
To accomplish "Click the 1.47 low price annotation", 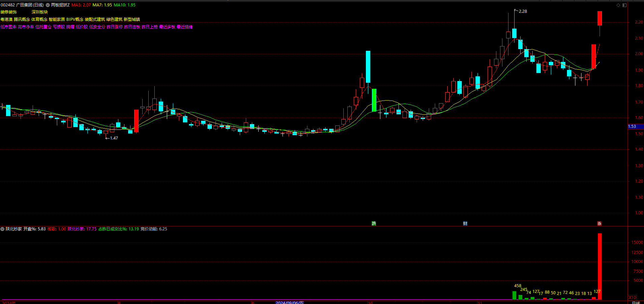I will pyautogui.click(x=114, y=138).
